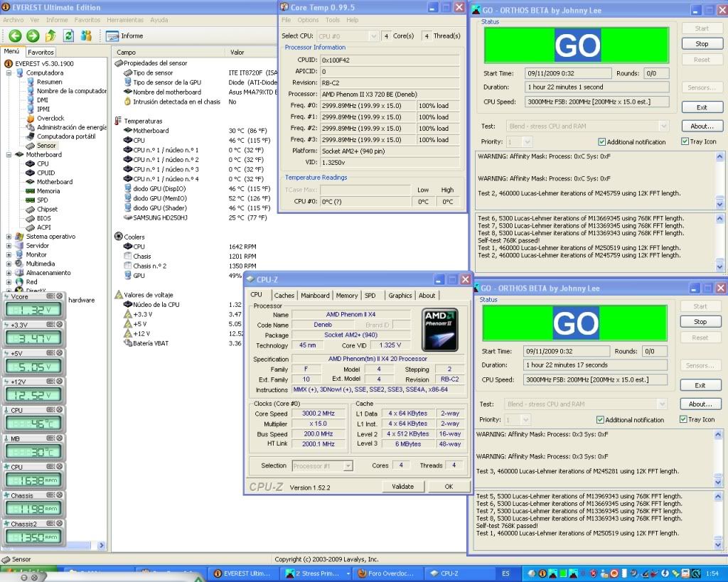Switch to Caches tab in CPU-Z

[x=284, y=295]
